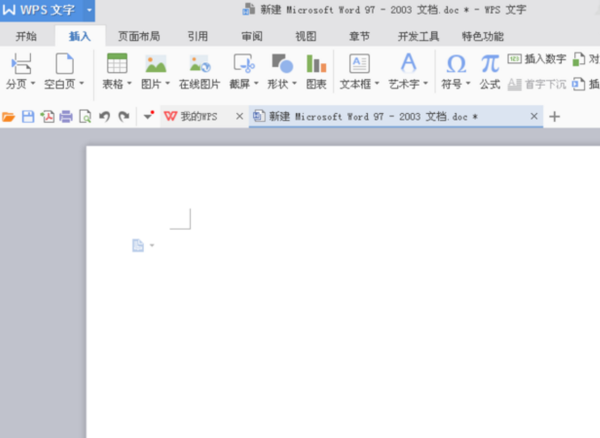Insert a Chart via 图表 icon
600x438 pixels.
[x=316, y=64]
